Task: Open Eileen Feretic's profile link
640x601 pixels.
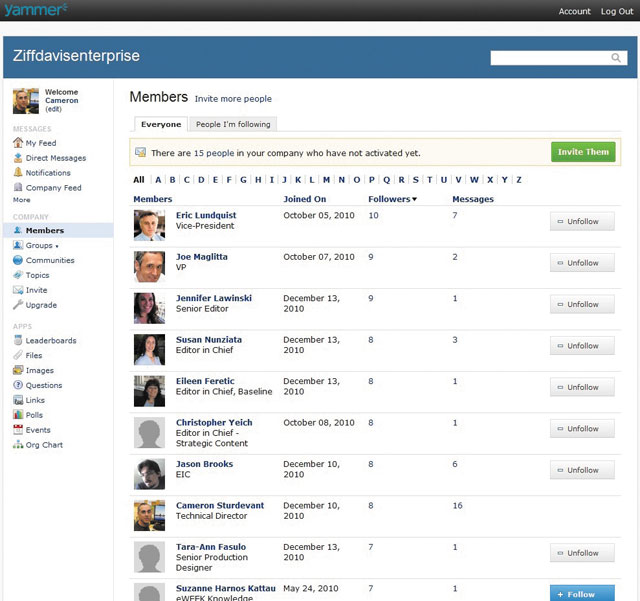Action: pyautogui.click(x=205, y=381)
